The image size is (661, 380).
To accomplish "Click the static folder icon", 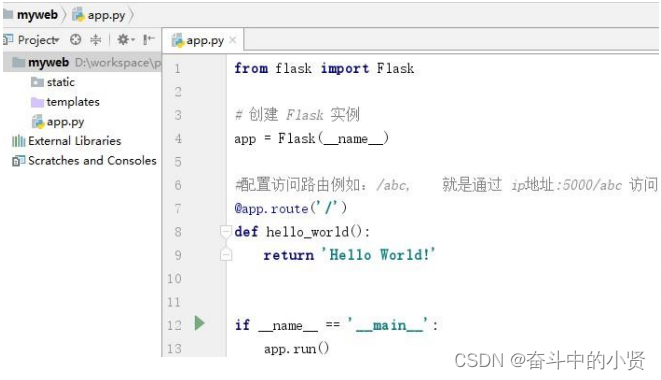I will pos(37,82).
